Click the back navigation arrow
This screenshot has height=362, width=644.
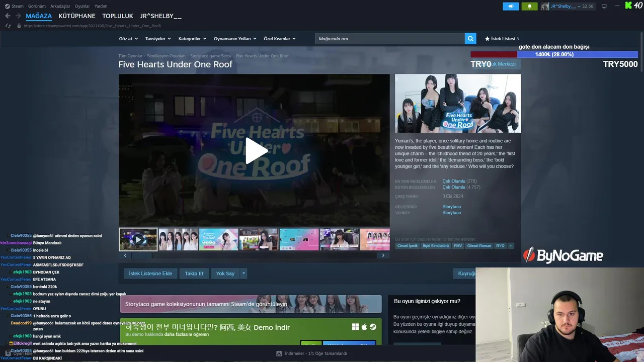[x=8, y=16]
